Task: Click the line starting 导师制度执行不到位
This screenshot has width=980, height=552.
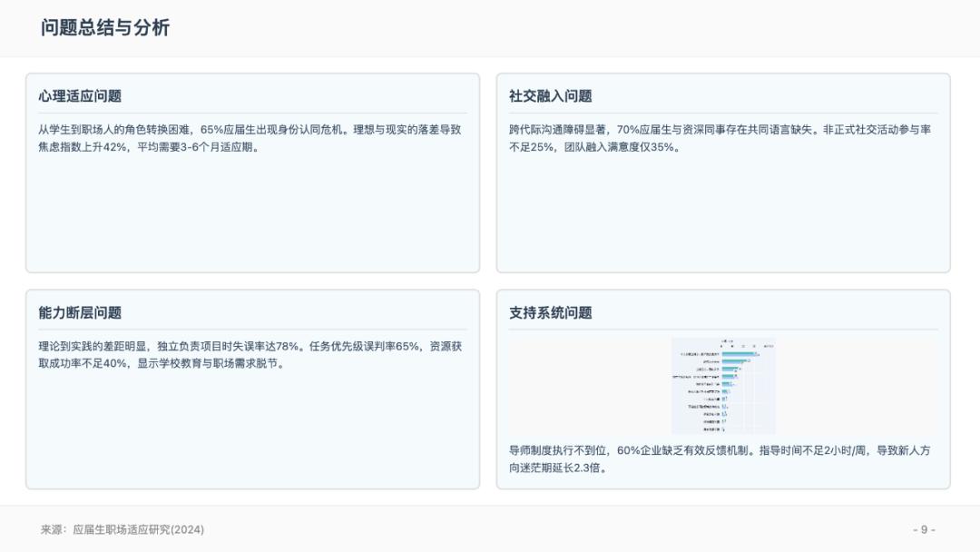Action: 720,450
